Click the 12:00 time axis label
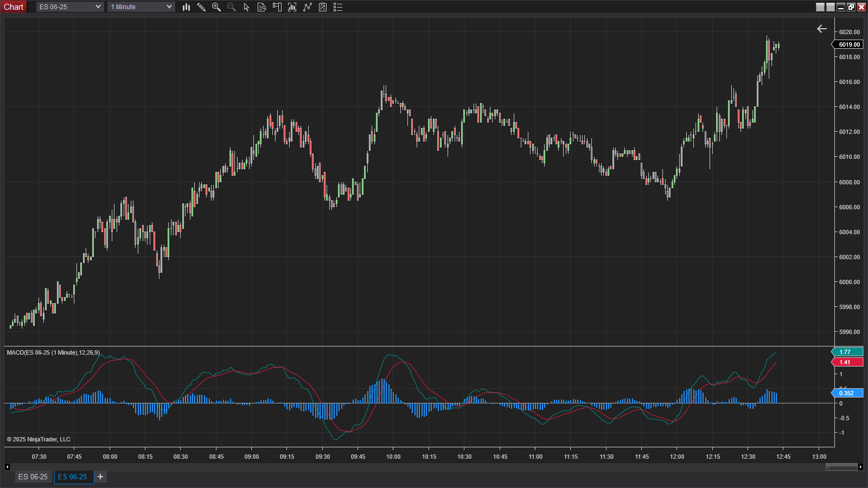This screenshot has width=868, height=488. (x=677, y=457)
